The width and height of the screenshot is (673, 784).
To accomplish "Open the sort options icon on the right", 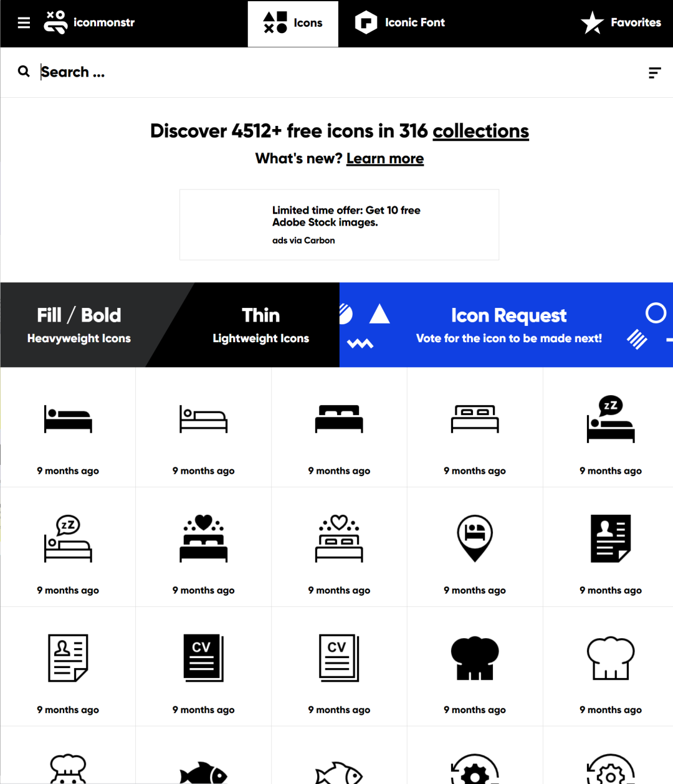I will (654, 72).
